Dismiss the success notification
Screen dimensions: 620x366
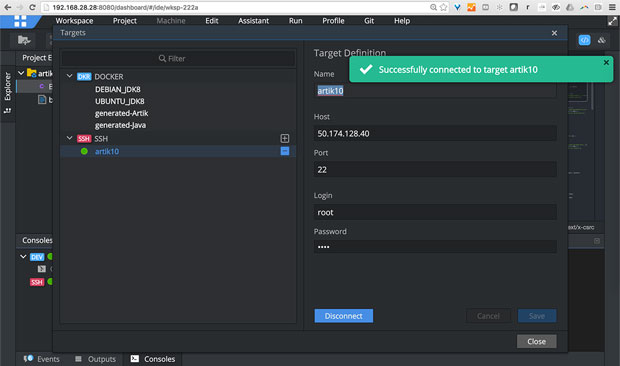(606, 62)
